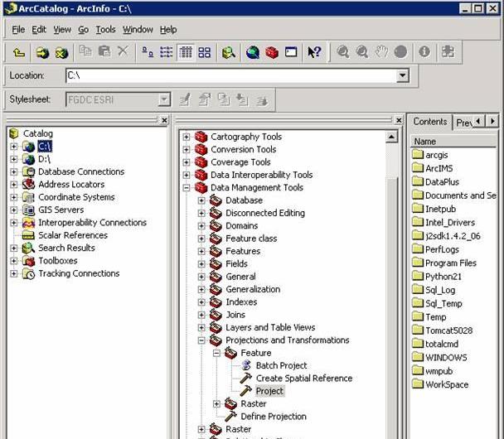
Task: Switch to Thumbnails view icon
Action: click(205, 52)
